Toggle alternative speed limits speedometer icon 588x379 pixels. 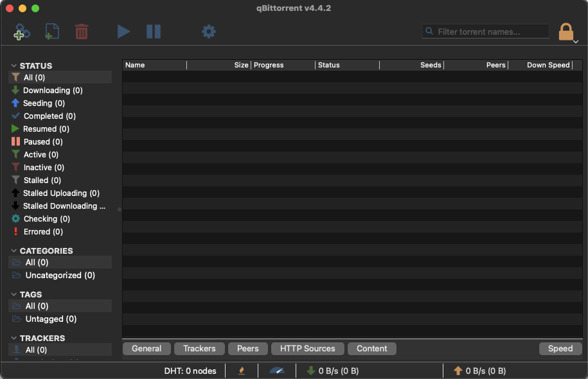pyautogui.click(x=277, y=371)
